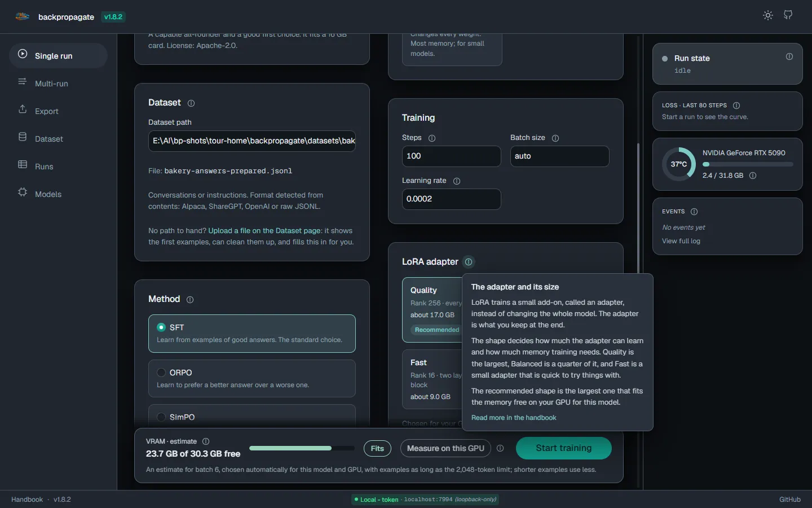The height and width of the screenshot is (508, 812).
Task: Toggle the light/dark theme sun icon
Action: (768, 15)
